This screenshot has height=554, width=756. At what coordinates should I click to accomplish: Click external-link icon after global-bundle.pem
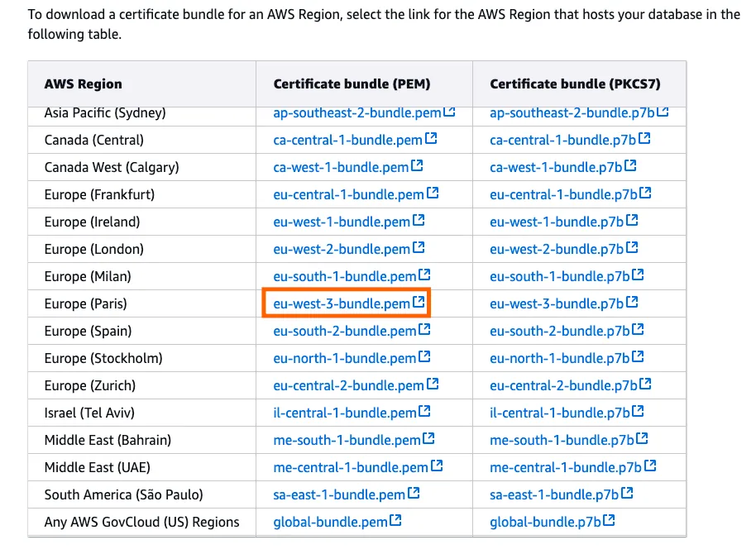pos(395,520)
